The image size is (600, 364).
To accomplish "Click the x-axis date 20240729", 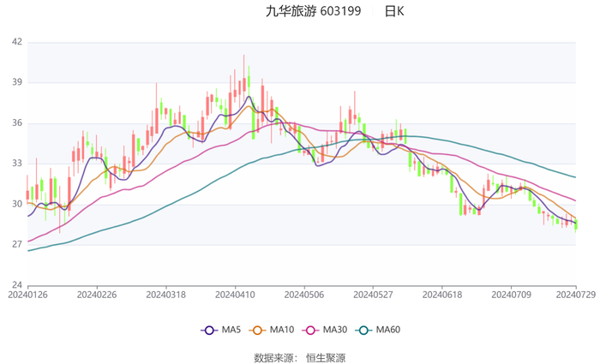I will (576, 295).
